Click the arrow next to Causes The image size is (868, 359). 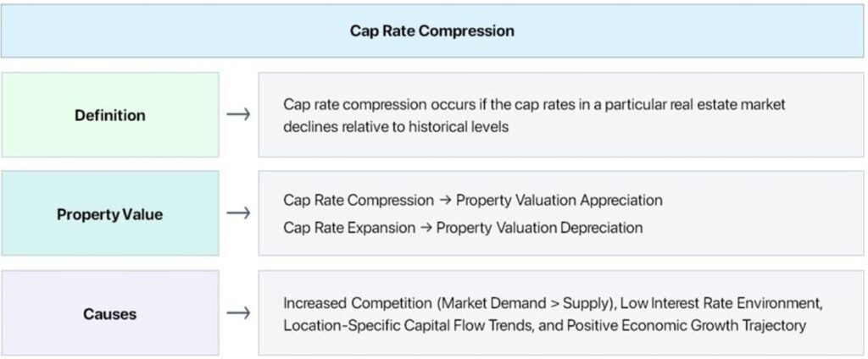[238, 313]
